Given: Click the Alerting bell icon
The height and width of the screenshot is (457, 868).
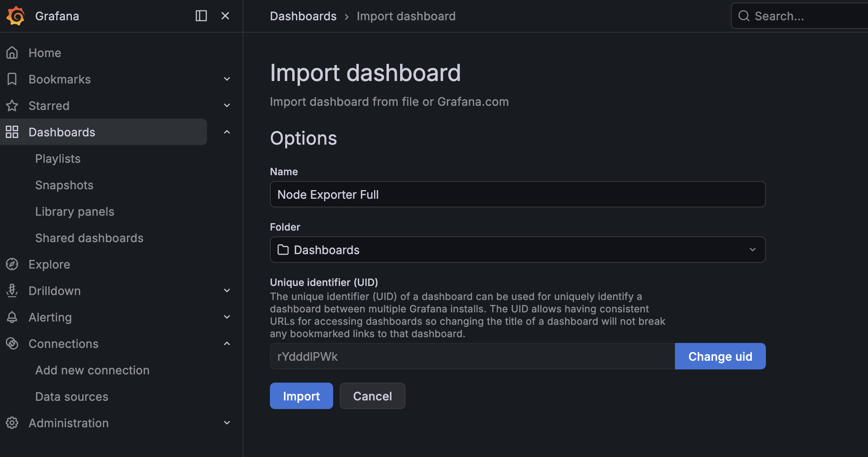Looking at the screenshot, I should [12, 317].
